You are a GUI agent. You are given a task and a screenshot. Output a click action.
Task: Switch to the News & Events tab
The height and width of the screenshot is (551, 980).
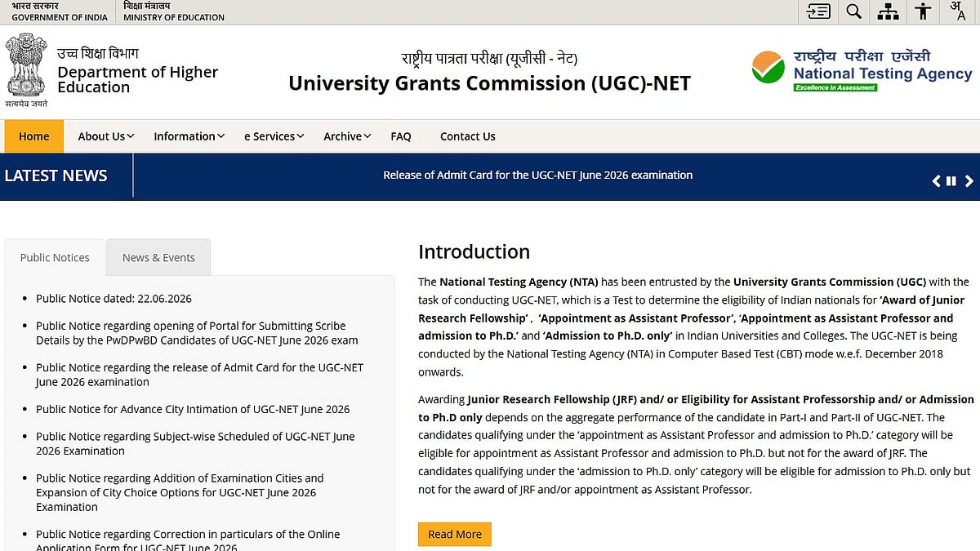158,257
